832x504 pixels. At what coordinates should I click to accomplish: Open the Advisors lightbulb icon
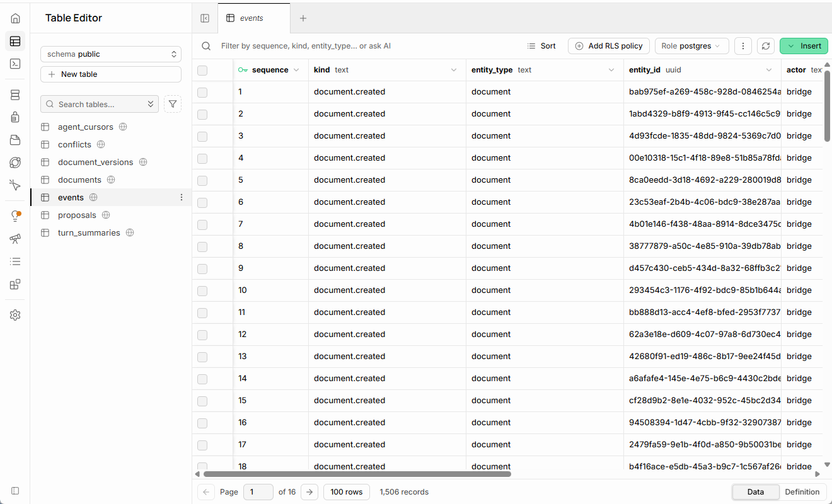(15, 216)
